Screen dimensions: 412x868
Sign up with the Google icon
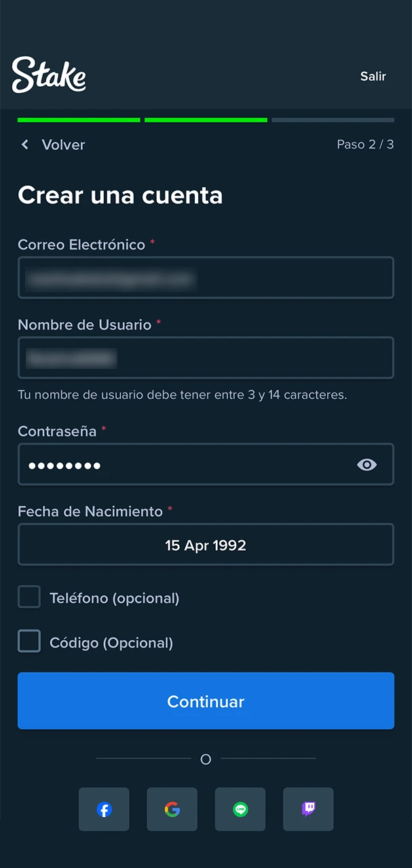pos(172,809)
